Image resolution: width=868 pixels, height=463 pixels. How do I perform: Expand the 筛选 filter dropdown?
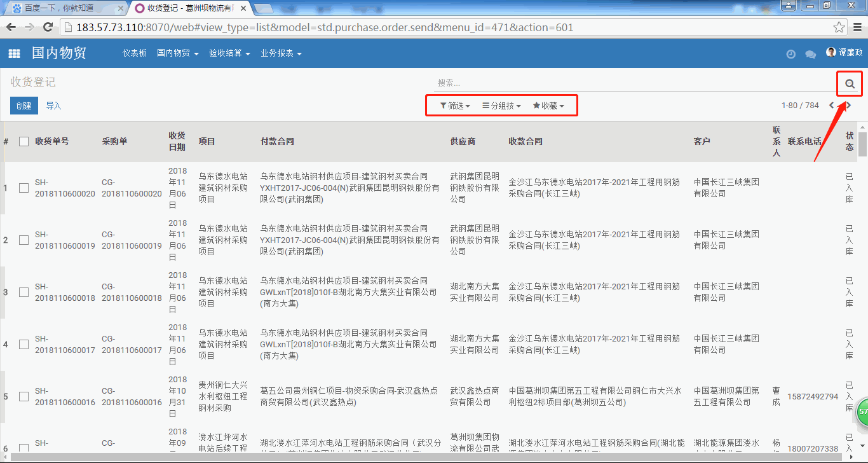(455, 106)
